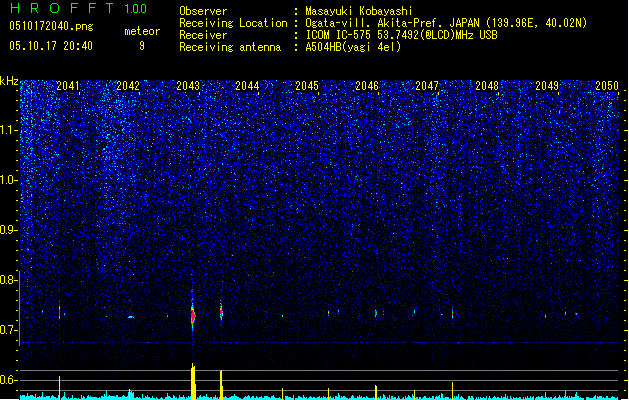
Task: Click time marker 2043
Action: click(x=188, y=86)
